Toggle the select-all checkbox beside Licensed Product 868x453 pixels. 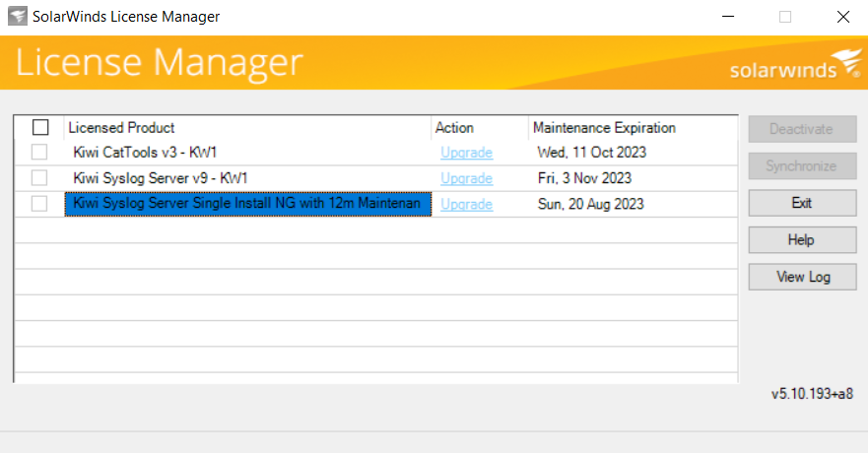(x=40, y=127)
